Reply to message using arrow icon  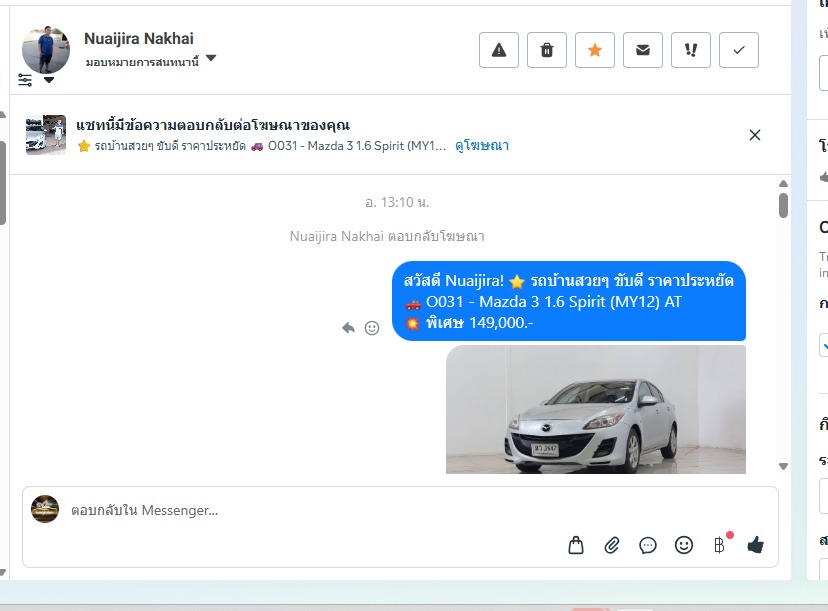348,328
